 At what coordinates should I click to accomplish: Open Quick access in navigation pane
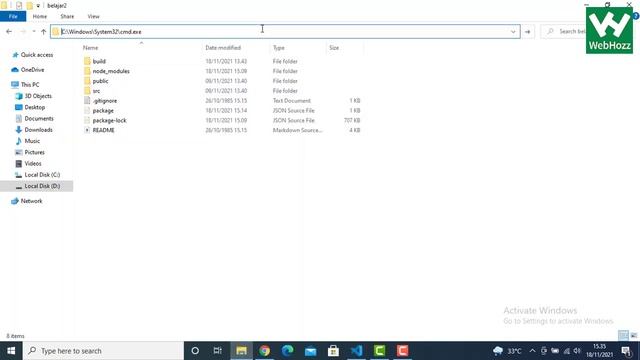click(x=37, y=55)
